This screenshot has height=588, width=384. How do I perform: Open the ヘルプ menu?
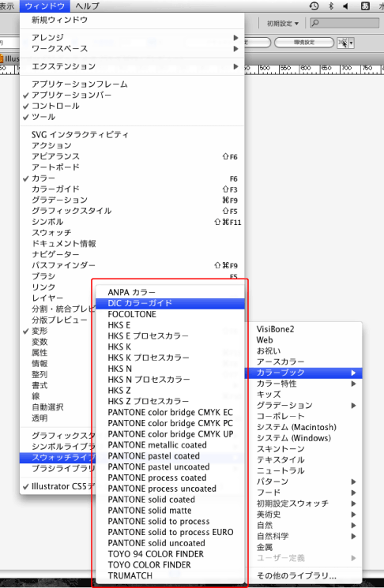point(87,6)
